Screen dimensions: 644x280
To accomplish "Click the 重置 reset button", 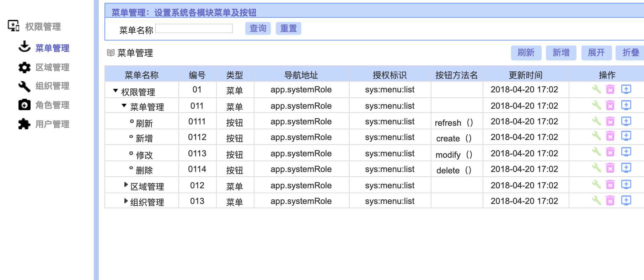I will coord(289,28).
